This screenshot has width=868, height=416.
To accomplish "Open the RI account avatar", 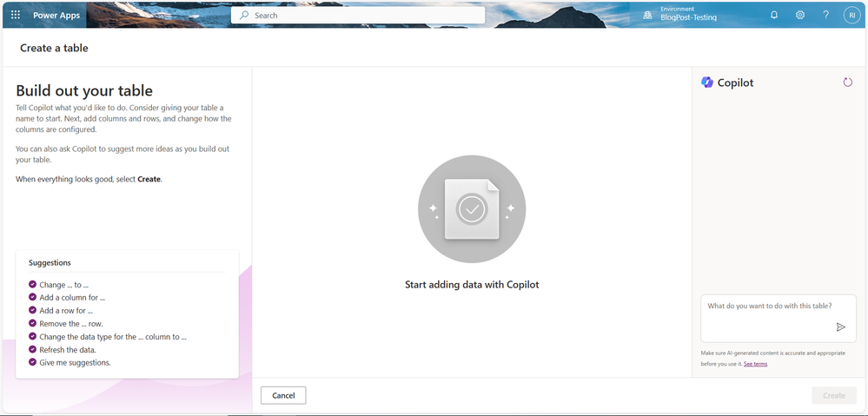I will 851,16.
